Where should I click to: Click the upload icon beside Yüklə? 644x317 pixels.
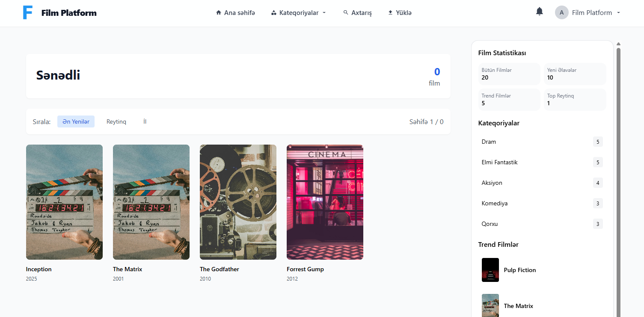pos(390,13)
